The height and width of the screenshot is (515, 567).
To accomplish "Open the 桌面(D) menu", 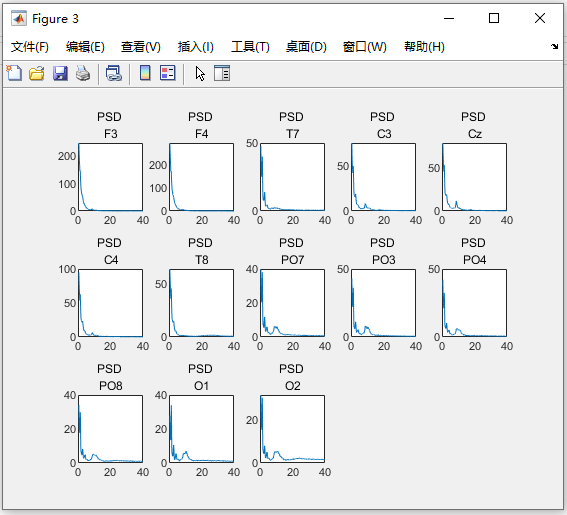I will point(306,47).
